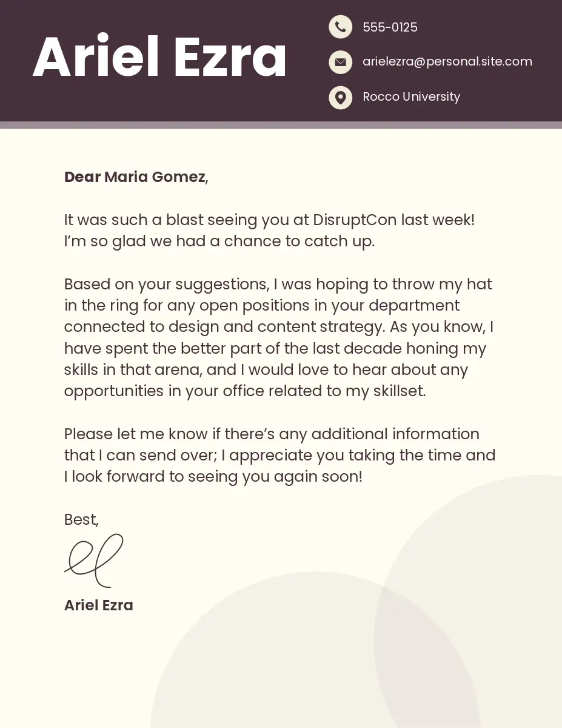Click the paragraph beginning Please let me know
The image size is (562, 728).
tap(279, 455)
